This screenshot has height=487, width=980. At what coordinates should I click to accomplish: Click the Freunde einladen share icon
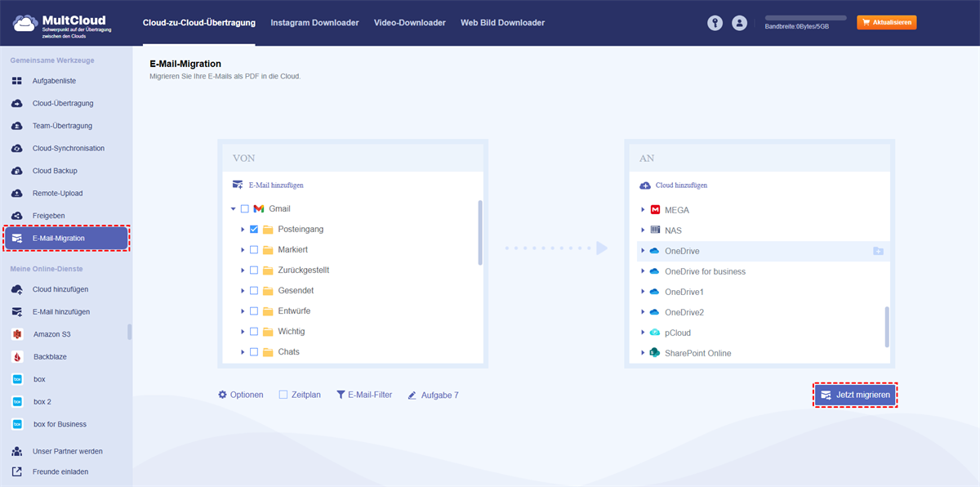click(x=17, y=471)
